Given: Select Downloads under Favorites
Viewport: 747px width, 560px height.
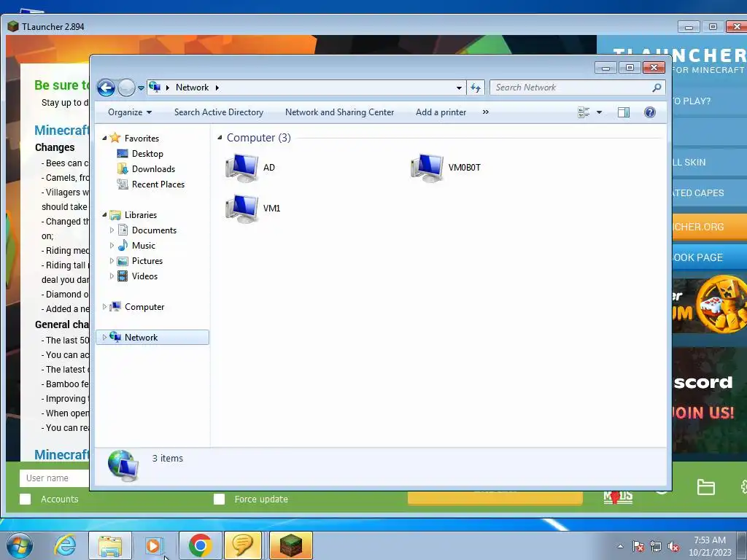Looking at the screenshot, I should (x=153, y=169).
